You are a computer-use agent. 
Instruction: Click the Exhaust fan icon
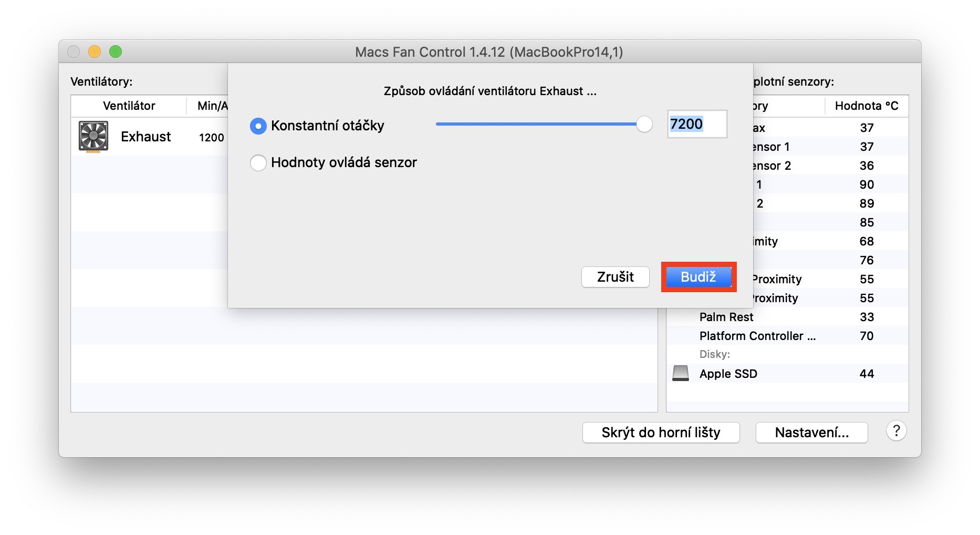click(93, 136)
